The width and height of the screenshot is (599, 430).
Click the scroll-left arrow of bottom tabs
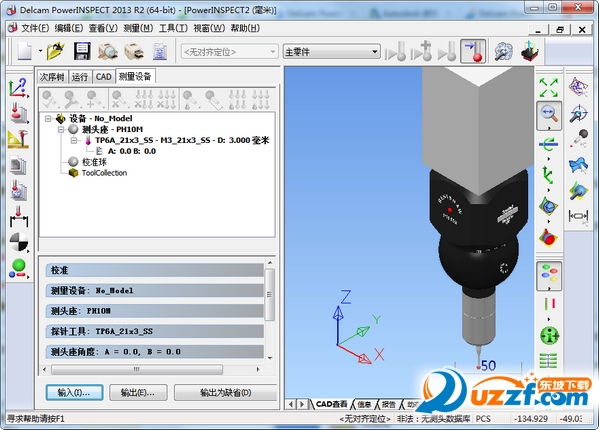click(291, 404)
